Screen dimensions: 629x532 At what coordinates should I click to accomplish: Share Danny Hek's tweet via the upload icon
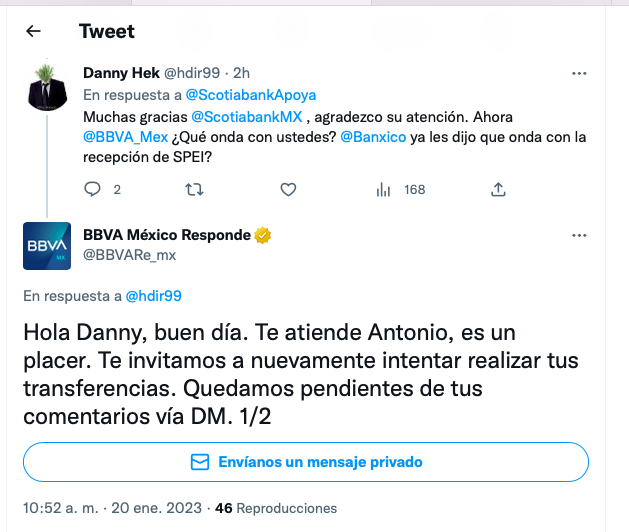pos(498,189)
